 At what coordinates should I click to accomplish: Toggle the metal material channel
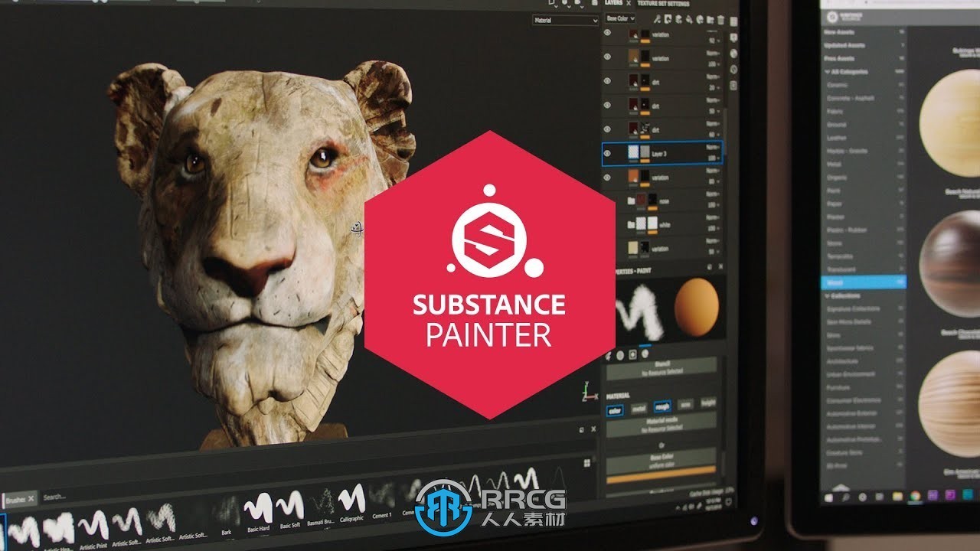tap(639, 409)
